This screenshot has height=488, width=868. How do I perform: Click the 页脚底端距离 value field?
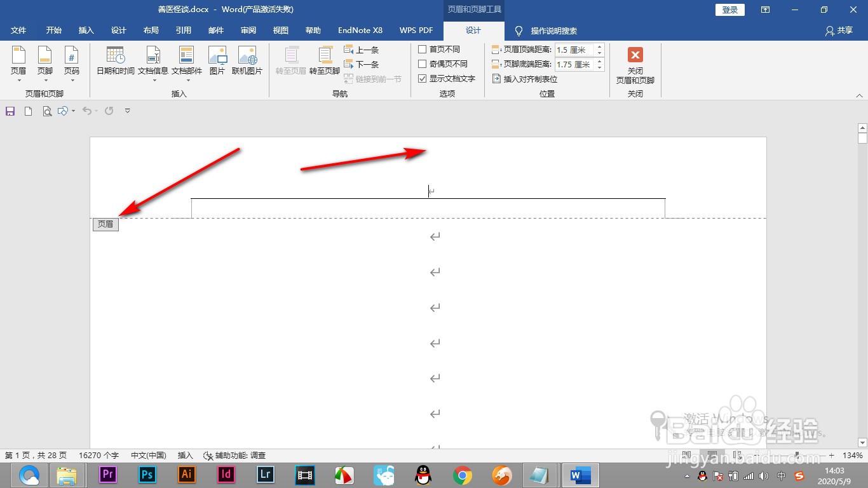(574, 64)
